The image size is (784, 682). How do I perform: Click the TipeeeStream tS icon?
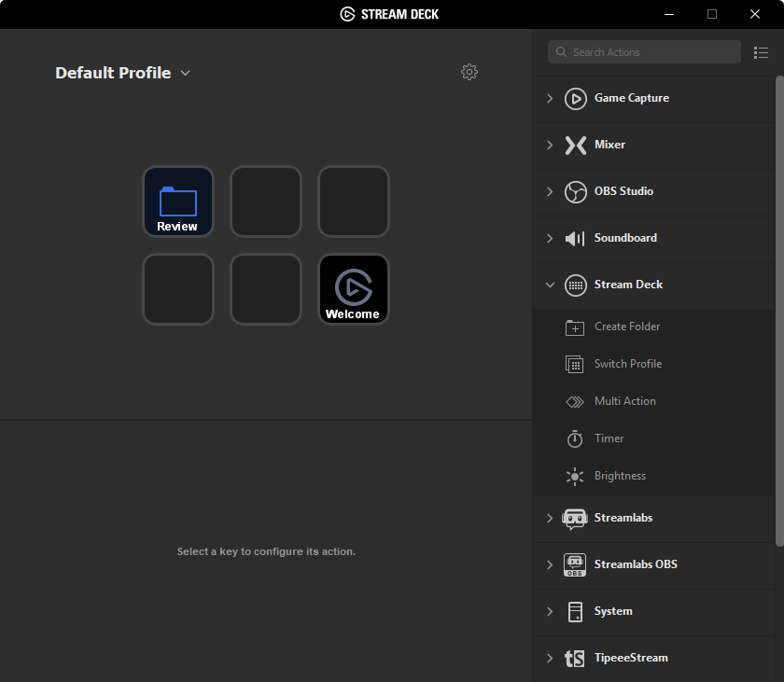point(575,659)
